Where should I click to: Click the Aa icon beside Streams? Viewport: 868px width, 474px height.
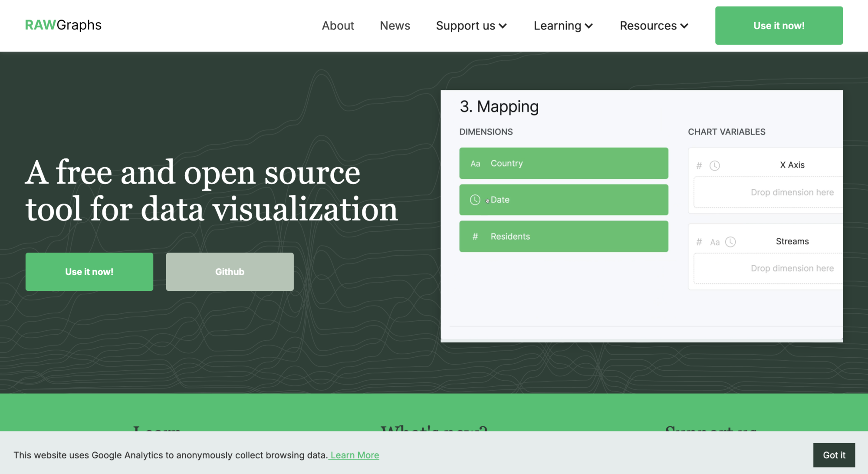click(714, 242)
